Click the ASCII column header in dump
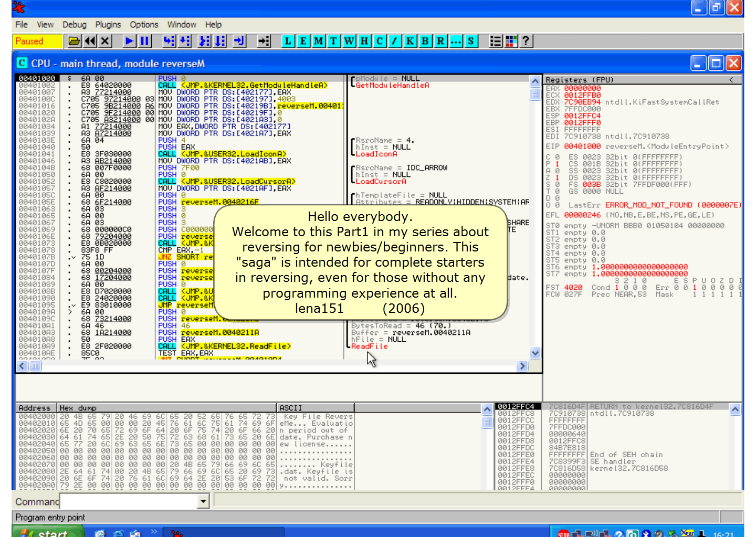The height and width of the screenshot is (537, 756). click(316, 408)
